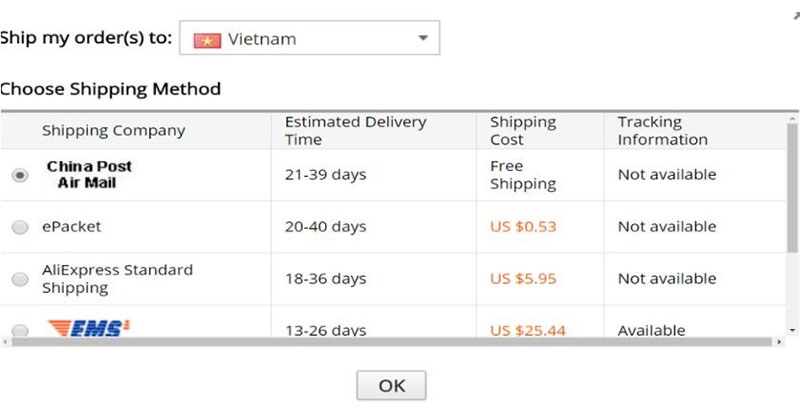
Task: Click the vertical scrollbar down arrow
Action: click(x=792, y=331)
